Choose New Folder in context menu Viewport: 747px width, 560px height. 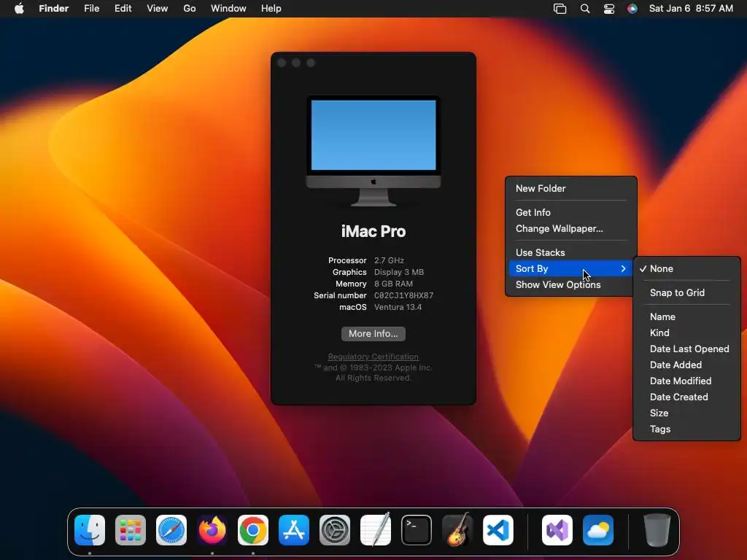pyautogui.click(x=570, y=189)
